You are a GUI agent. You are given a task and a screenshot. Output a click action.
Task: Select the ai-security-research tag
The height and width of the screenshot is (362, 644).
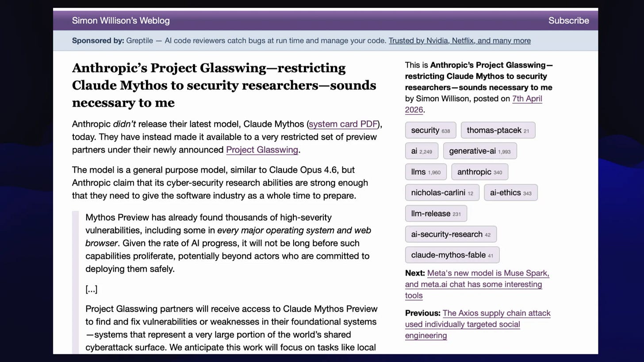[451, 234]
